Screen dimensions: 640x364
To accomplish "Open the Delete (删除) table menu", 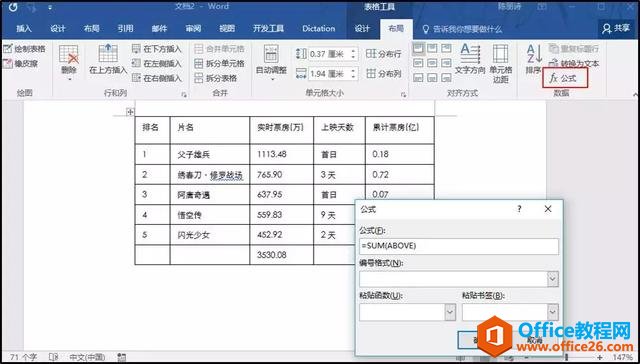I will click(x=69, y=63).
